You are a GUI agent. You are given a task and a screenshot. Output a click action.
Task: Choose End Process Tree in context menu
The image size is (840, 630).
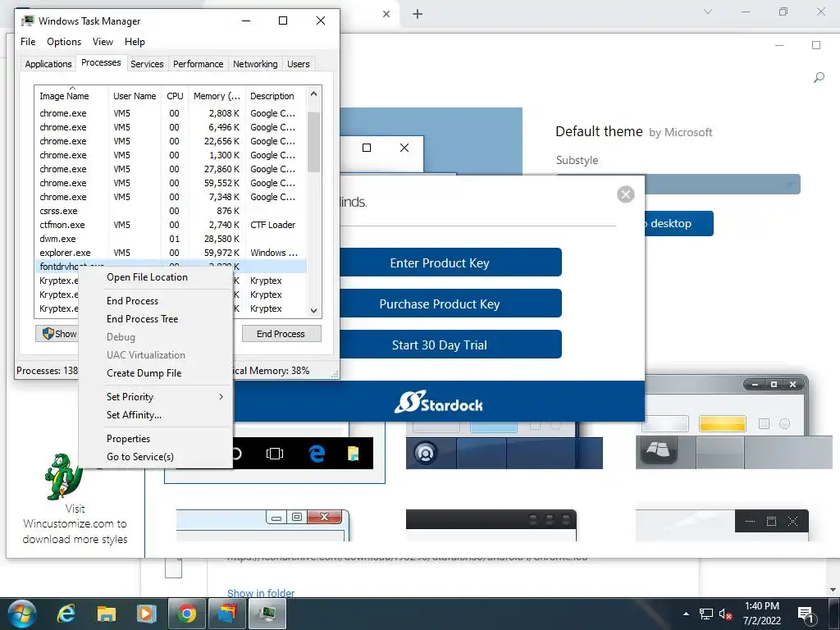click(x=155, y=319)
